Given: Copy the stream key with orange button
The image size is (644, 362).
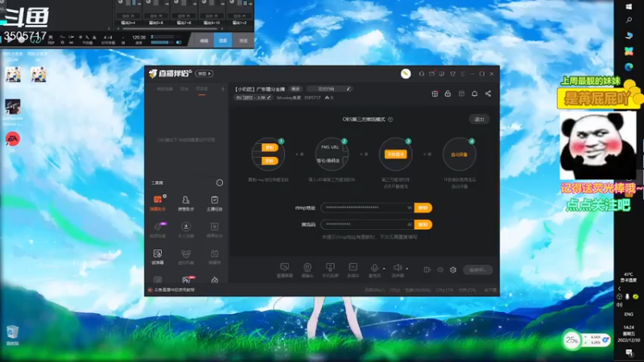Looking at the screenshot, I should (x=423, y=224).
